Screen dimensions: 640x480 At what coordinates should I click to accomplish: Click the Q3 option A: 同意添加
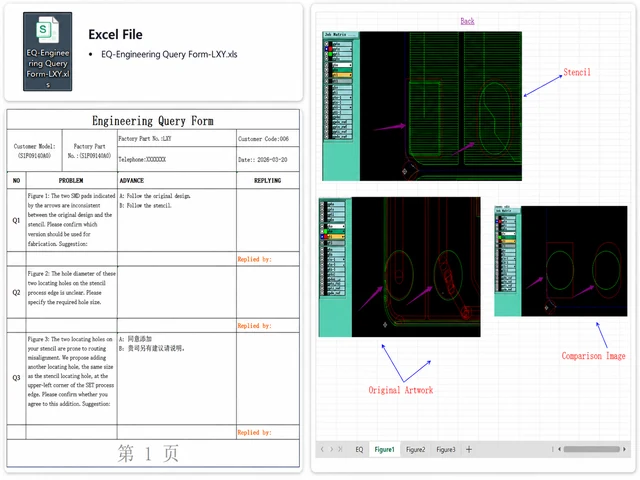[136, 339]
